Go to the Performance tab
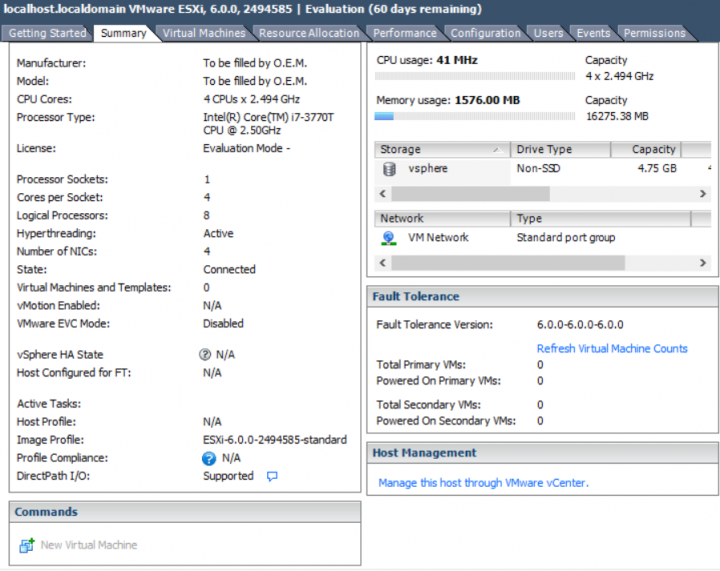The height and width of the screenshot is (571, 720). (x=405, y=33)
